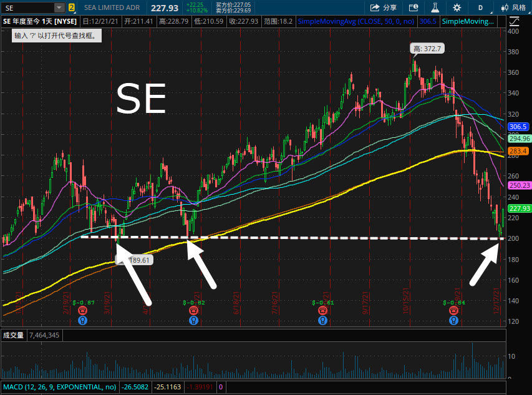Open the share menu via 分享
This screenshot has width=532, height=395.
pos(383,7)
